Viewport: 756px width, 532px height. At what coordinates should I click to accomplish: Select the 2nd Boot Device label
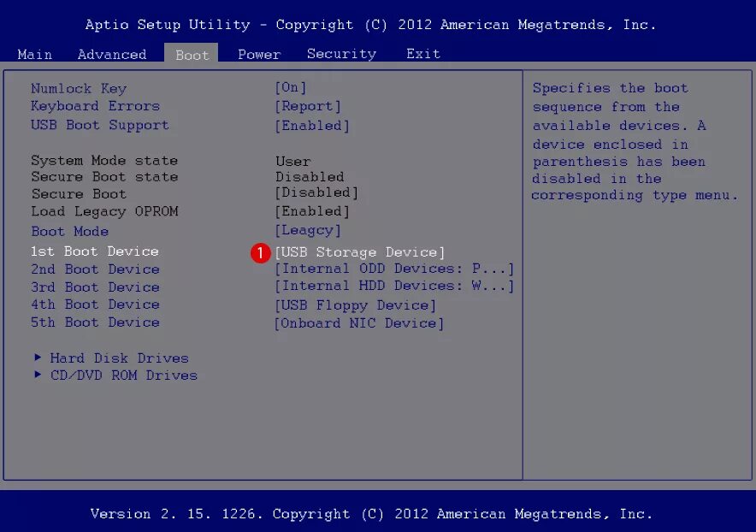tap(95, 269)
